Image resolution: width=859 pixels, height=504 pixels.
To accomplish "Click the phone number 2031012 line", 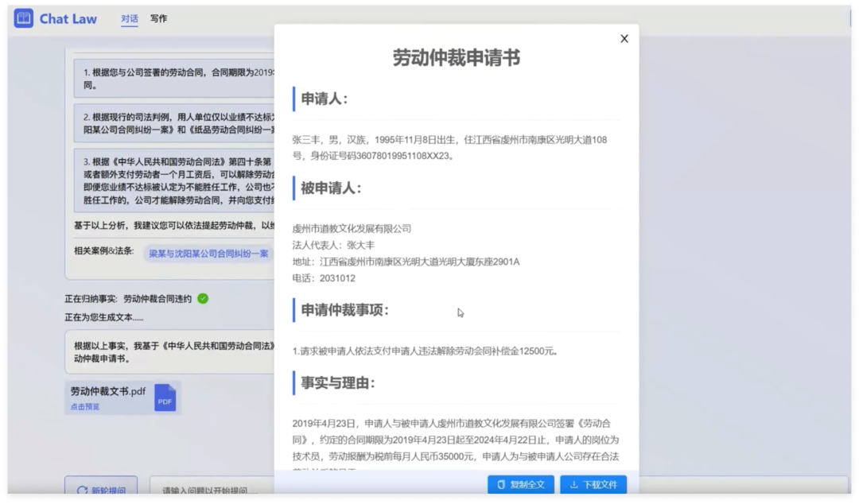I will click(x=324, y=278).
